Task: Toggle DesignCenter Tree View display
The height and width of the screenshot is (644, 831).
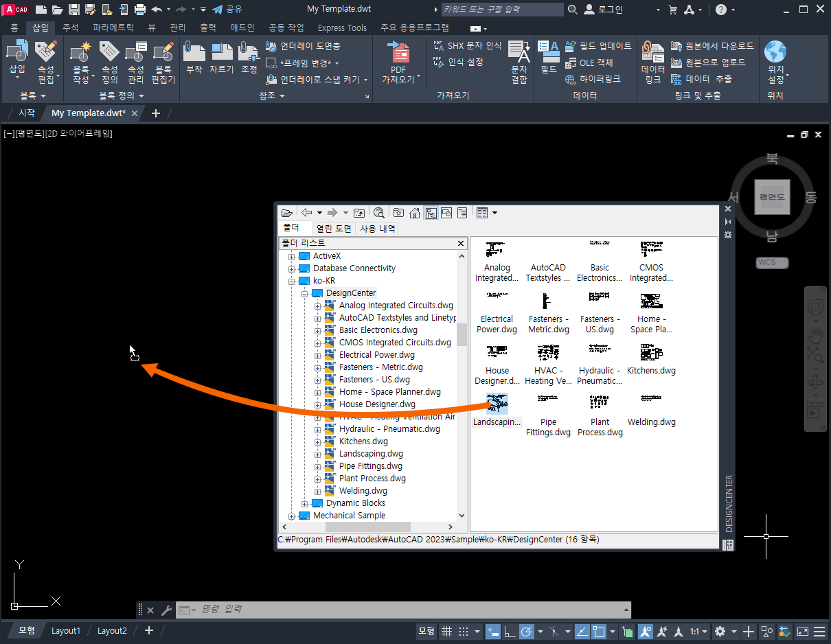Action: [x=431, y=213]
